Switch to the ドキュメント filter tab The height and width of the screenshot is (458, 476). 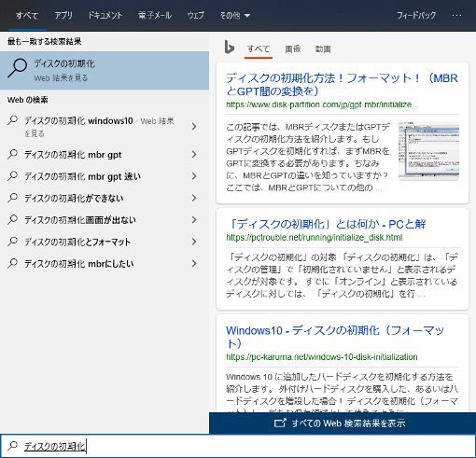pos(105,15)
